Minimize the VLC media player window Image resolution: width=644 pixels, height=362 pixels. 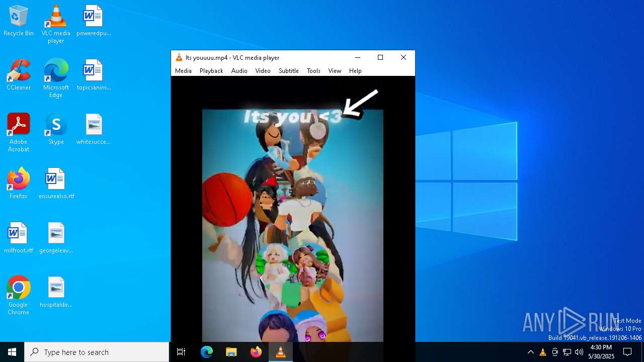[358, 58]
